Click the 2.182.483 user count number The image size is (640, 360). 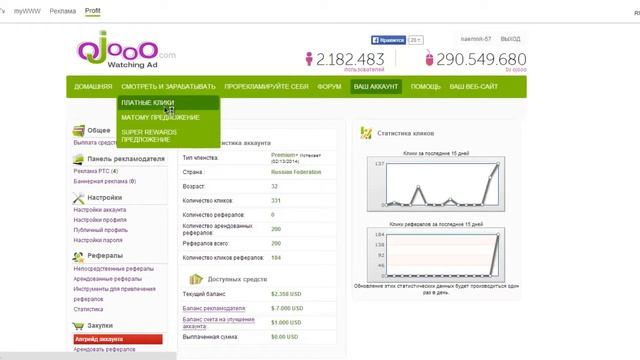click(x=350, y=60)
